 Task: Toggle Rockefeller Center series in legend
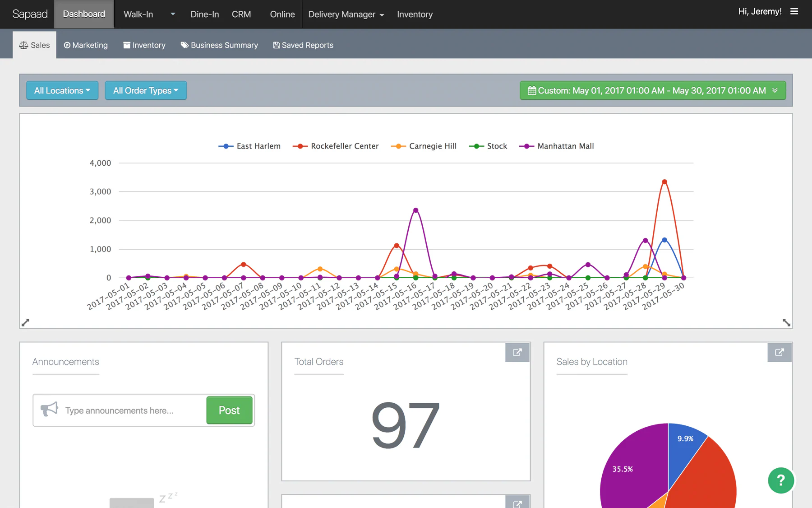[336, 146]
